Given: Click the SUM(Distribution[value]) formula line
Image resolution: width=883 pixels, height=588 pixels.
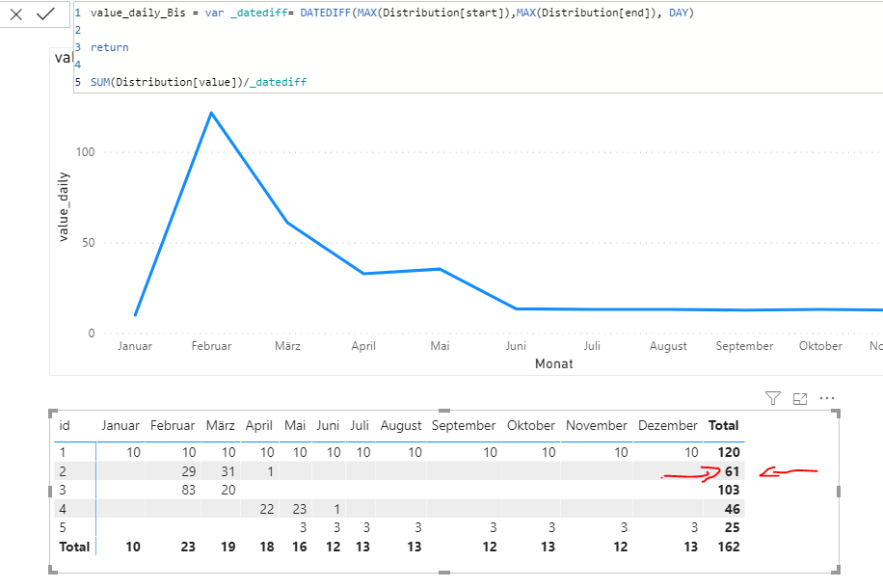Looking at the screenshot, I should [199, 82].
